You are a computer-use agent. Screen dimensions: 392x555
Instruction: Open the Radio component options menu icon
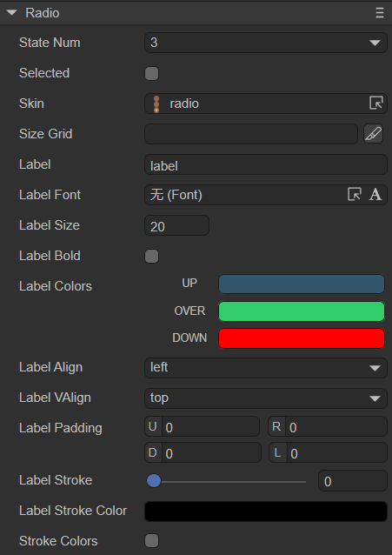click(x=380, y=13)
